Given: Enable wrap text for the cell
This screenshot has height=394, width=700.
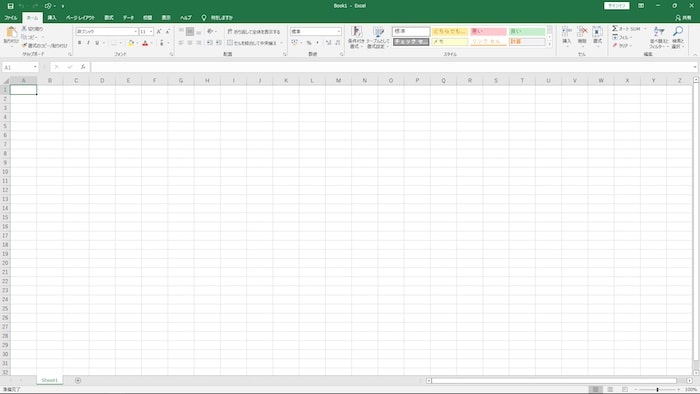Looking at the screenshot, I should (x=254, y=32).
